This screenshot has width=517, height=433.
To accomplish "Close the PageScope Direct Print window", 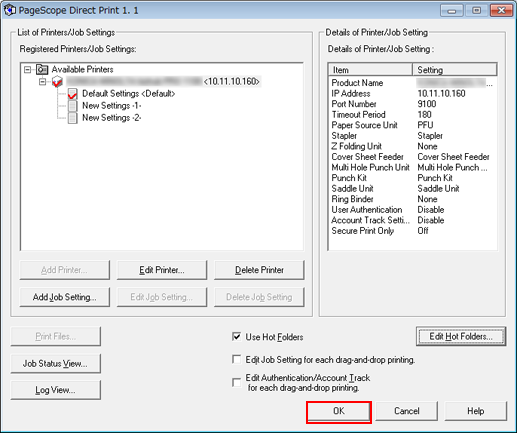I will click(x=501, y=10).
